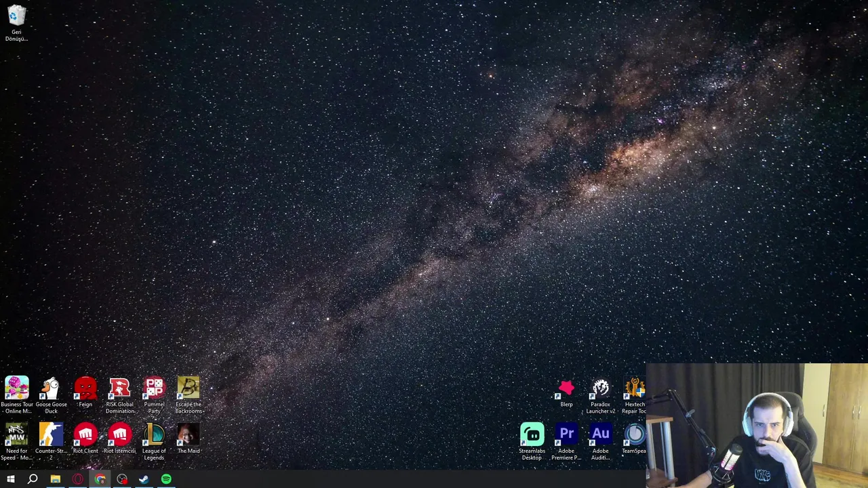Select the Riot Client shortcut
Image resolution: width=868 pixels, height=488 pixels.
85,439
